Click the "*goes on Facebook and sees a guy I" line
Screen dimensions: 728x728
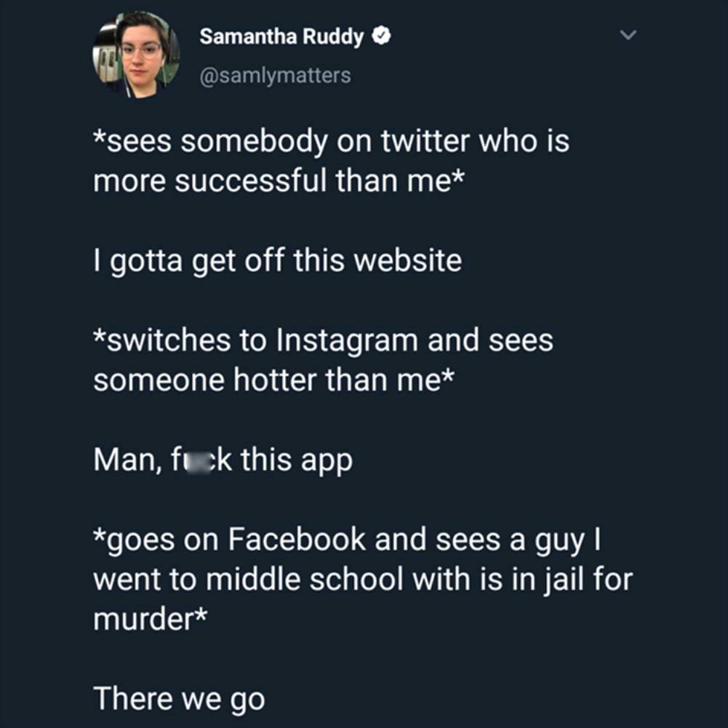point(348,540)
